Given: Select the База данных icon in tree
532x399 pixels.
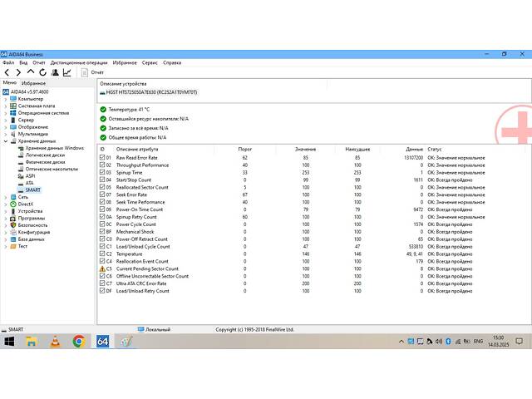Looking at the screenshot, I should coord(13,239).
